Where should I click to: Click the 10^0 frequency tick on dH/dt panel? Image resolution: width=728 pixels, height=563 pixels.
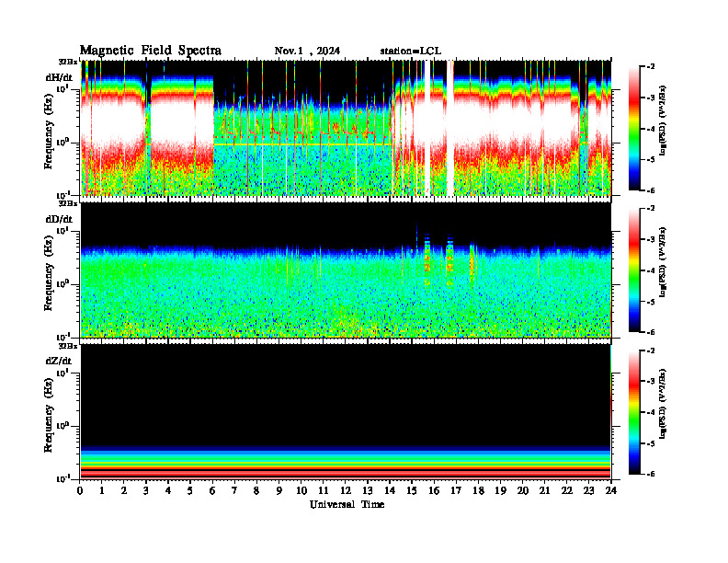coord(63,142)
